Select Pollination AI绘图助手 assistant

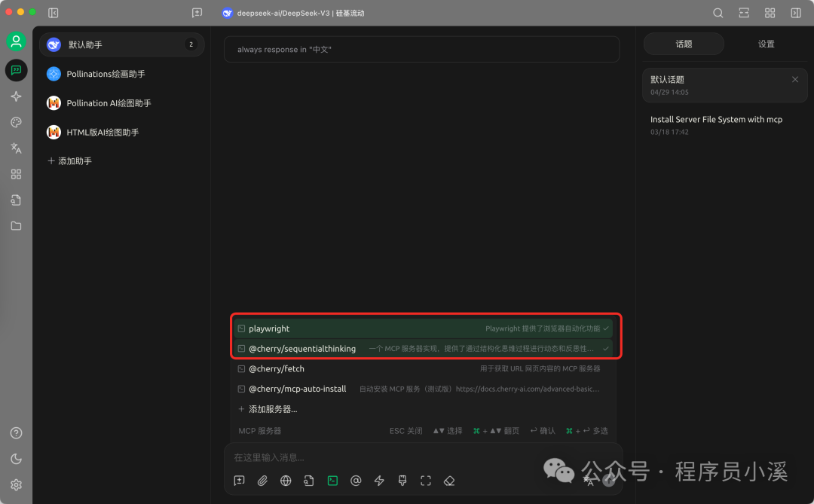tap(122, 102)
